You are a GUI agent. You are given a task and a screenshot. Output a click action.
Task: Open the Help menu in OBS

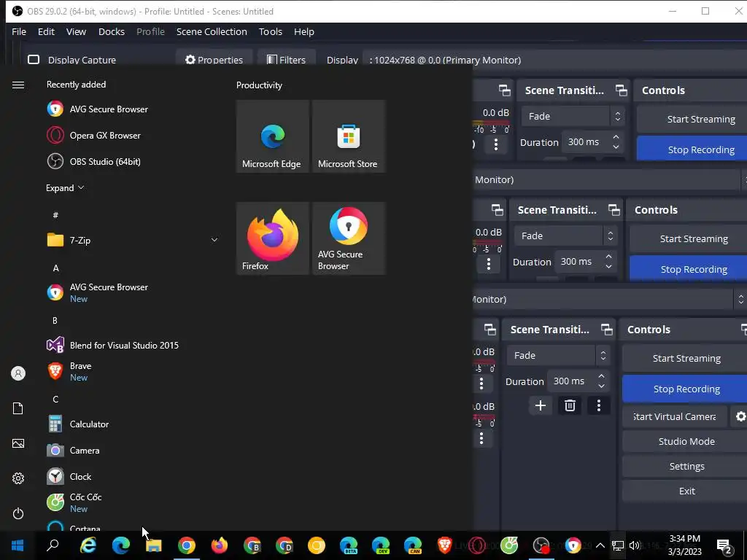coord(304,31)
